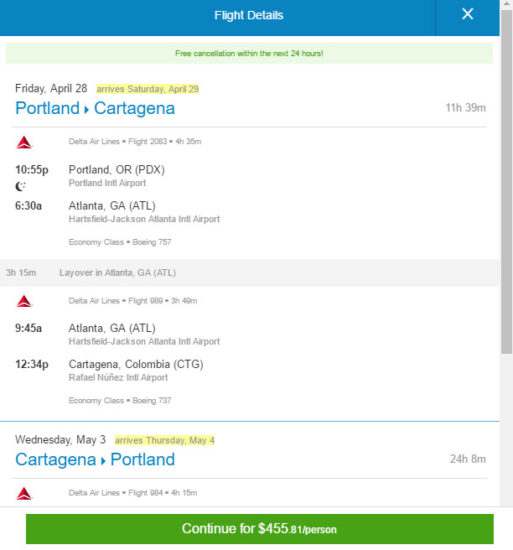Click the Delta logo for Flight 984
The height and width of the screenshot is (550, 513).
pos(24,494)
